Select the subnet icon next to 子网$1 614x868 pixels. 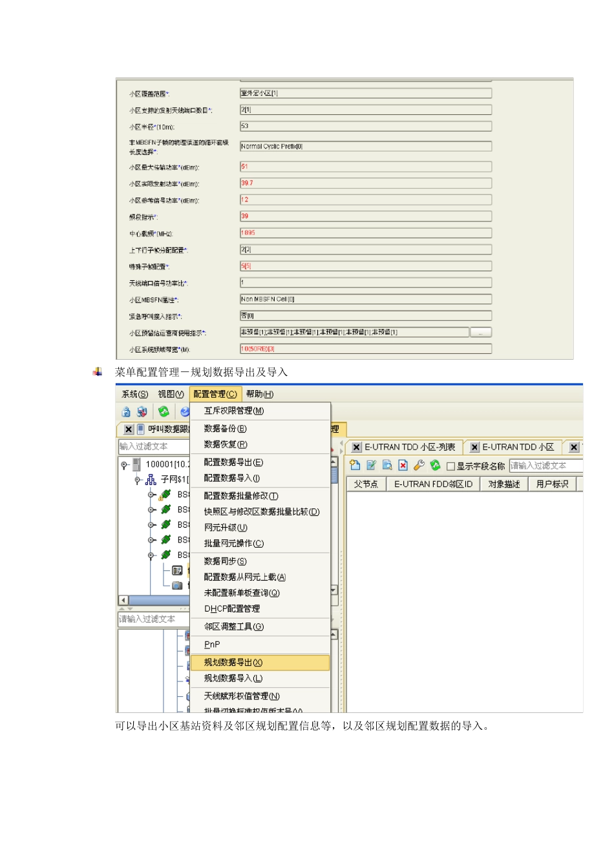pyautogui.click(x=151, y=479)
